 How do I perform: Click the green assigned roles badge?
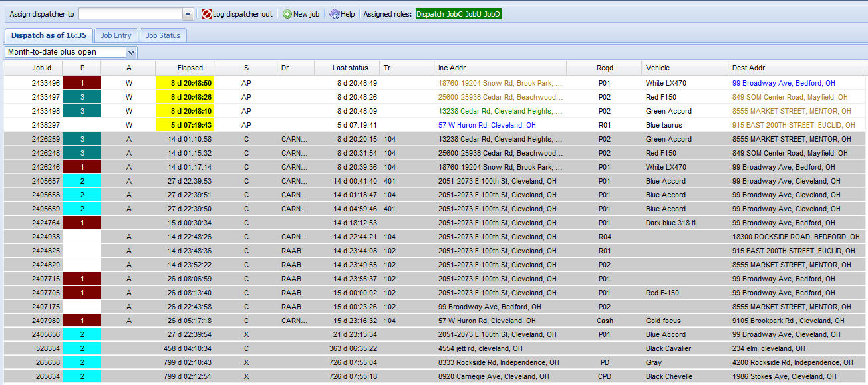point(458,14)
